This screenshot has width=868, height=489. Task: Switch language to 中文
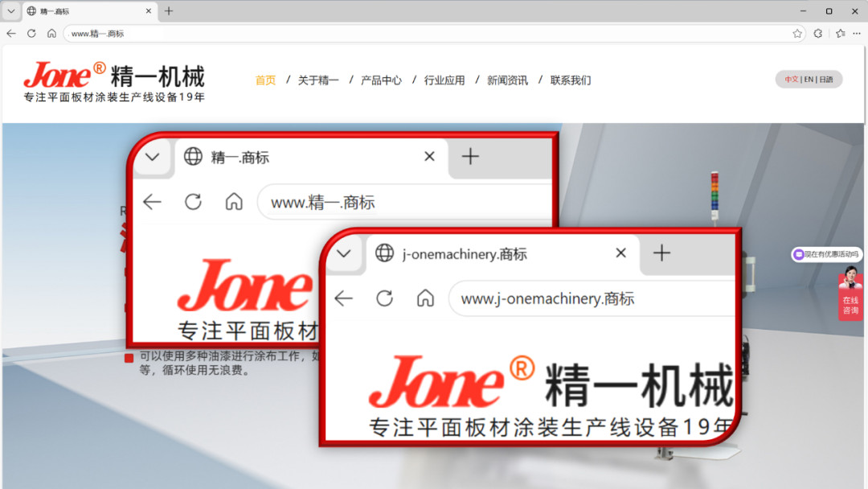tap(792, 80)
